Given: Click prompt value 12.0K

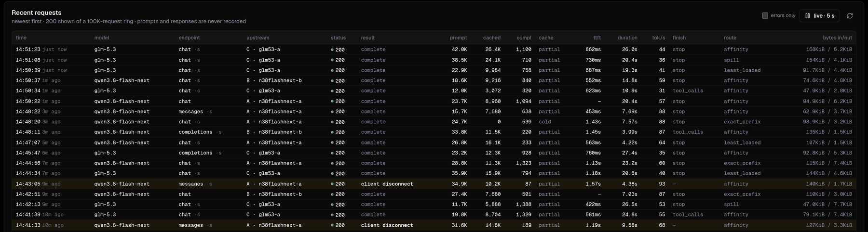Looking at the screenshot, I should point(459,91).
